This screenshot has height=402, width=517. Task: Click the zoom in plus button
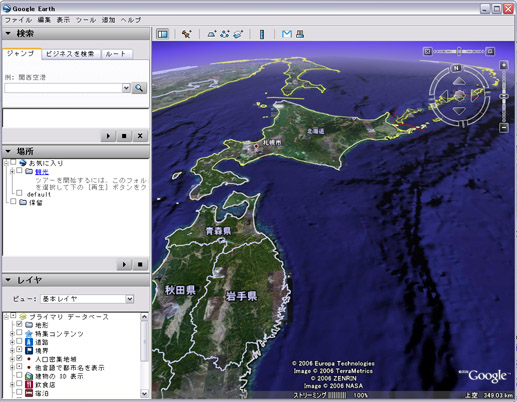click(x=504, y=65)
